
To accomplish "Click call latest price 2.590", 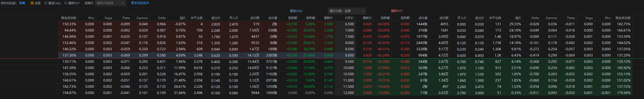I will (328, 24).
